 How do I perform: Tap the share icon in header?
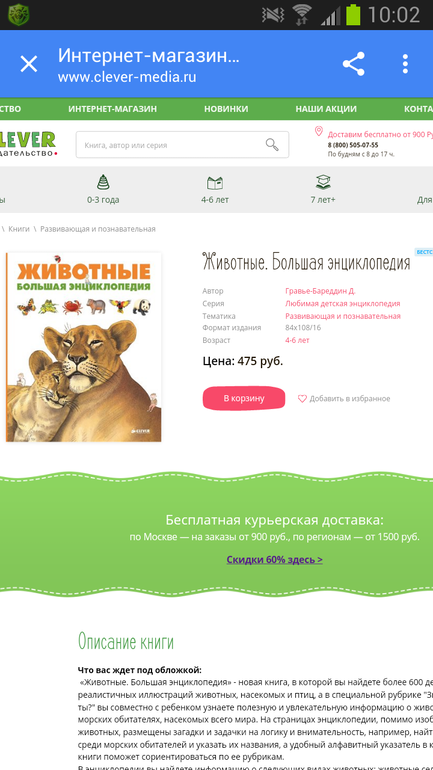(x=353, y=64)
